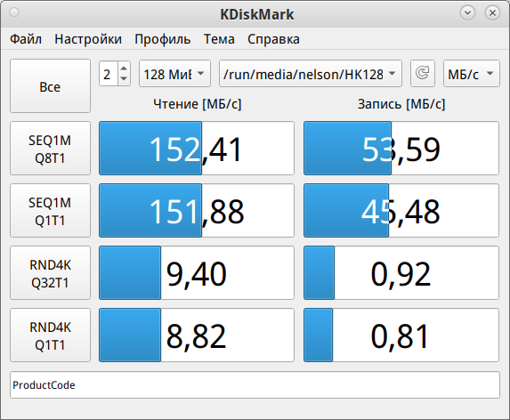Open the МБ/с units dropdown

472,74
